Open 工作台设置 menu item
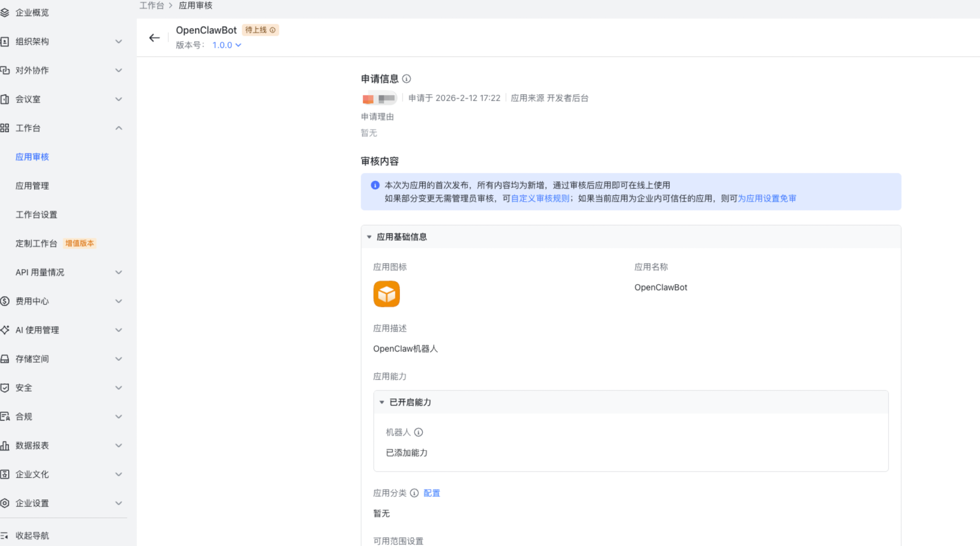Viewport: 980px width, 546px height. coord(36,215)
